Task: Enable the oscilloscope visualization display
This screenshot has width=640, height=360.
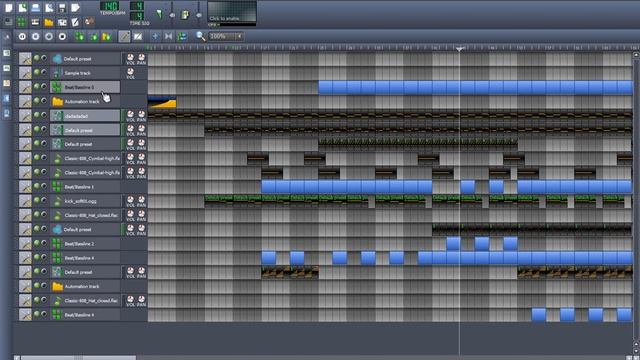Action: pyautogui.click(x=232, y=11)
